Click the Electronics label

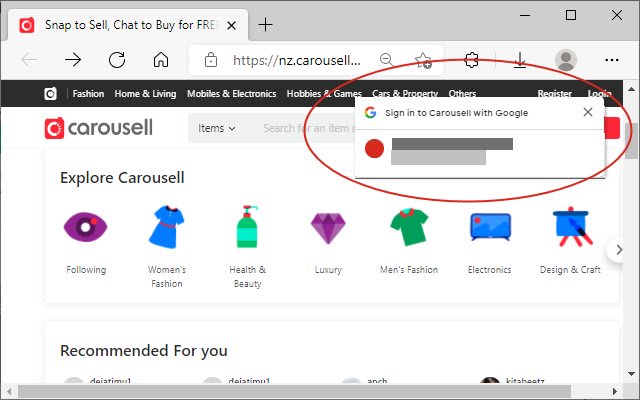489,270
